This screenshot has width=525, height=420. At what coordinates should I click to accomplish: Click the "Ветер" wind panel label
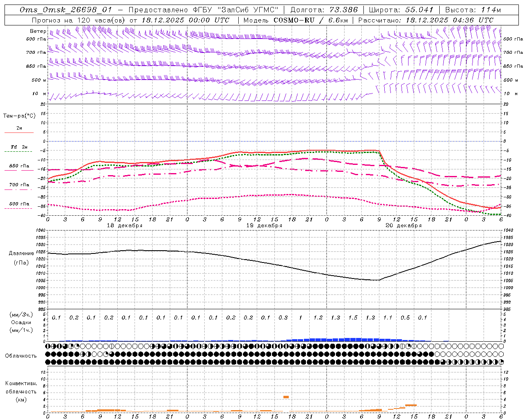(x=38, y=31)
